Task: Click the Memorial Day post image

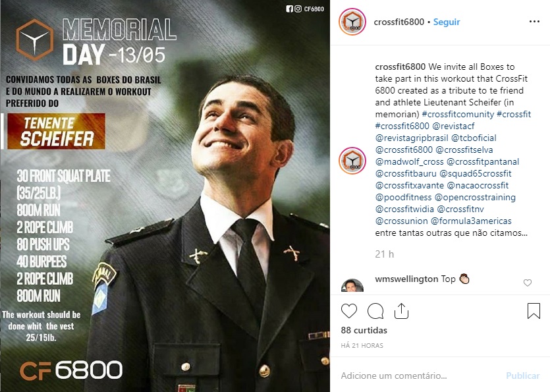Action: [x=165, y=196]
